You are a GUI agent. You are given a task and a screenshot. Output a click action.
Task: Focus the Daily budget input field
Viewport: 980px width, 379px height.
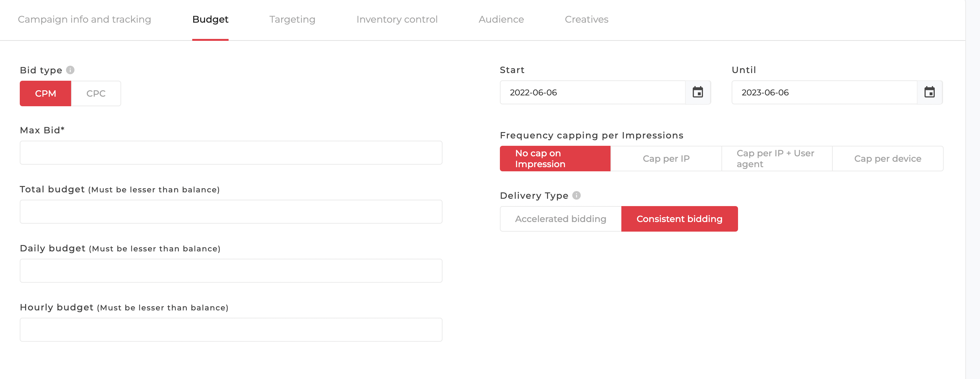click(x=231, y=271)
